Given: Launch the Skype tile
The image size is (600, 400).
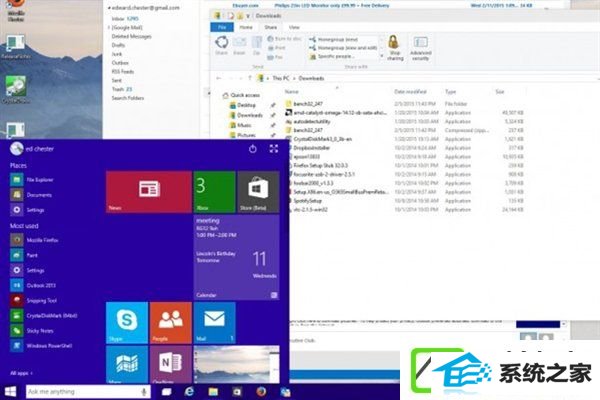Looking at the screenshot, I should point(127,322).
